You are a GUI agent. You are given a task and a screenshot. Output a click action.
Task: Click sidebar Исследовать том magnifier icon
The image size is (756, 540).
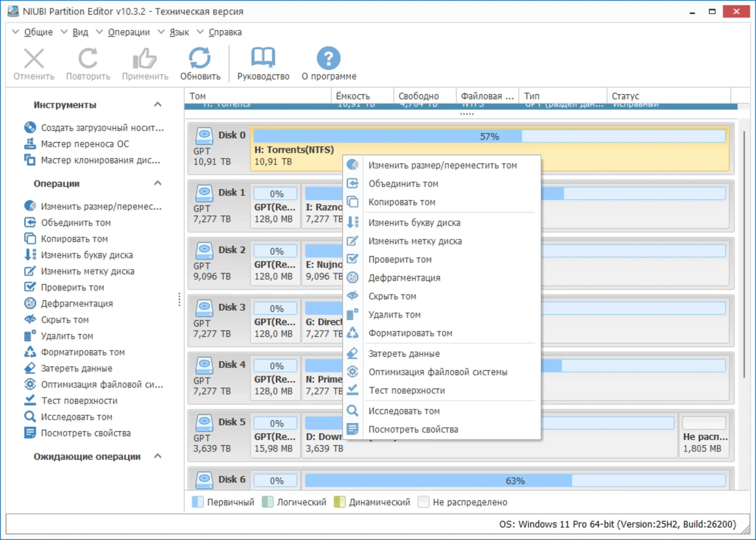tap(30, 416)
